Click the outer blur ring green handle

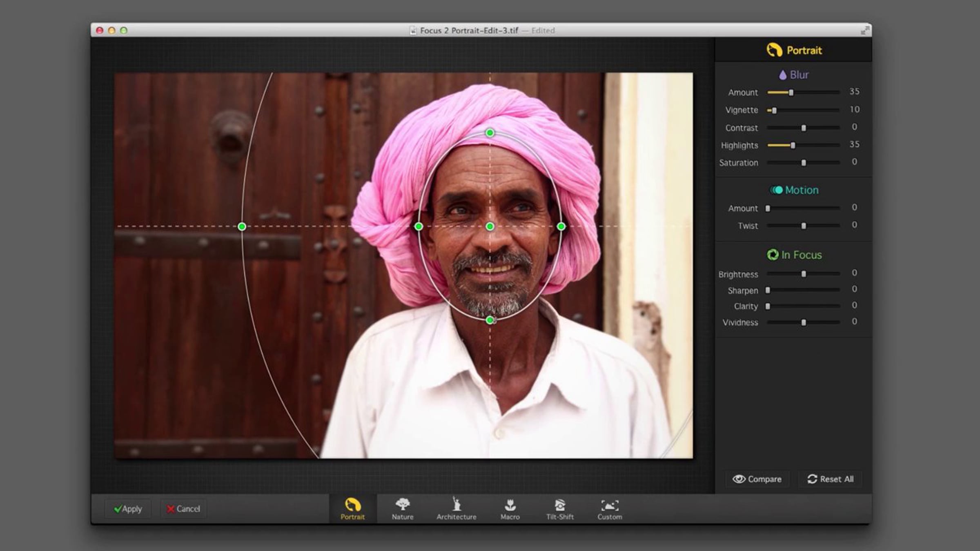point(242,227)
